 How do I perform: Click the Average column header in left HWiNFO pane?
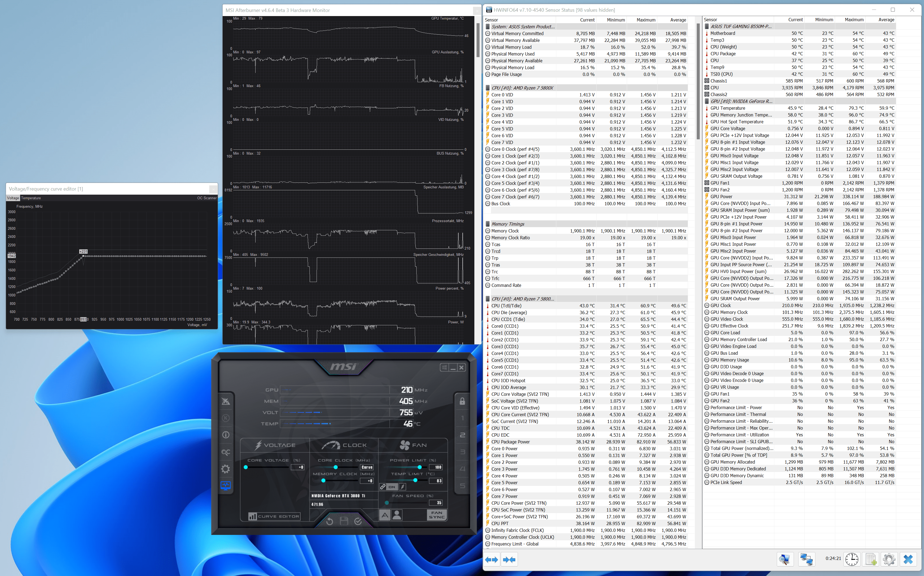678,20
